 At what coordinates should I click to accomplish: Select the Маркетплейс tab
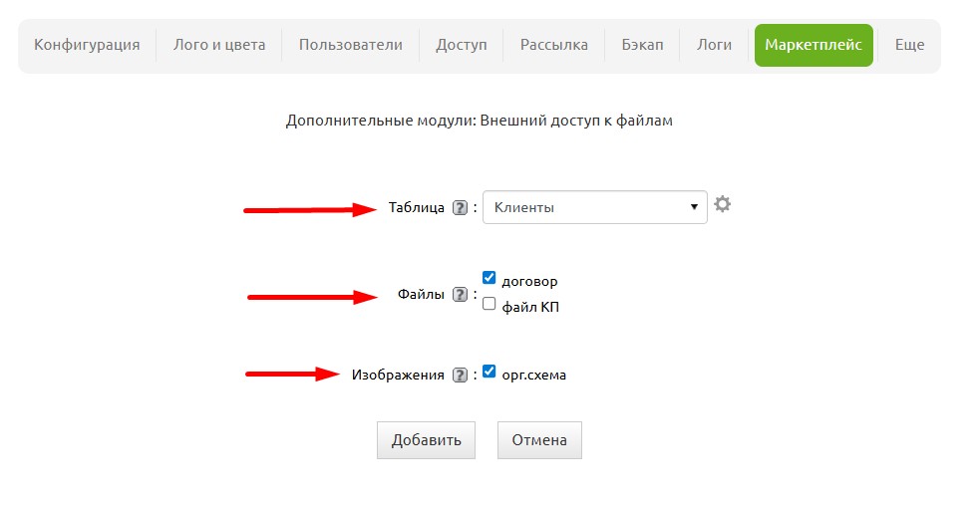click(814, 45)
